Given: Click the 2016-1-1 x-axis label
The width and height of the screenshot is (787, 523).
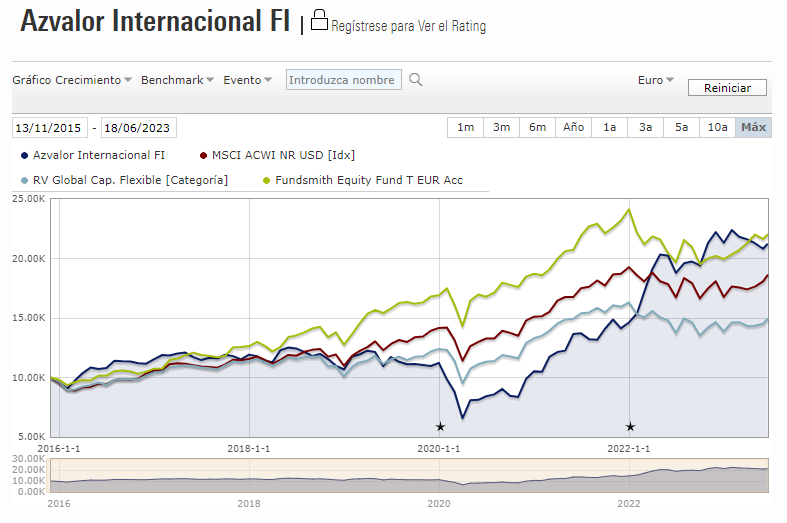Looking at the screenshot, I should click(59, 448).
